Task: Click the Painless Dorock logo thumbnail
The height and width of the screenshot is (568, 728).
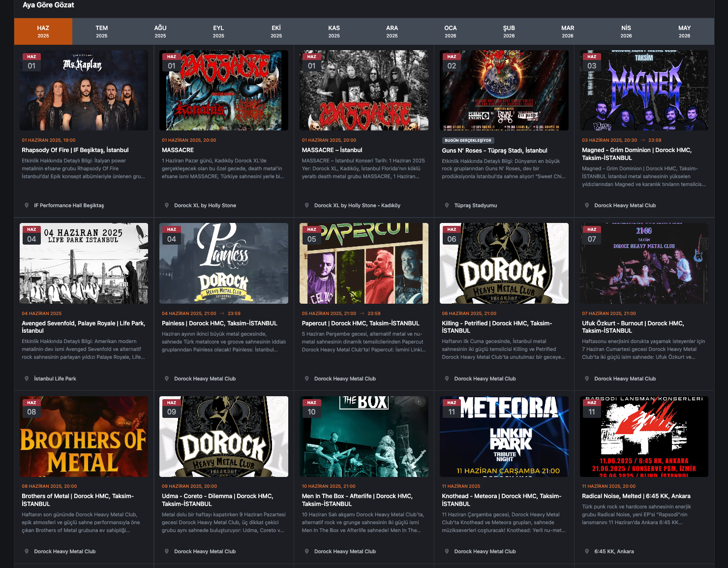Action: coord(224,263)
